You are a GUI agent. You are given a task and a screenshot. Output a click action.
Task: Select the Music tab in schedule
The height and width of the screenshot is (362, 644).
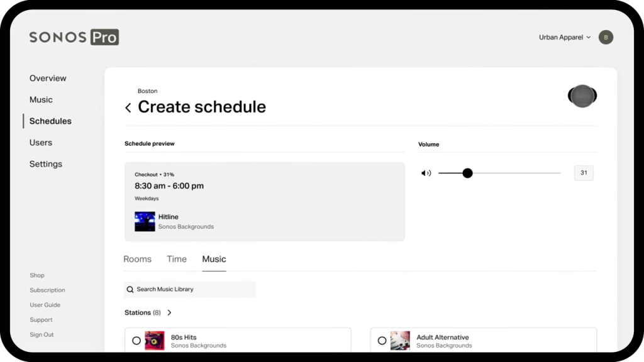click(x=214, y=259)
